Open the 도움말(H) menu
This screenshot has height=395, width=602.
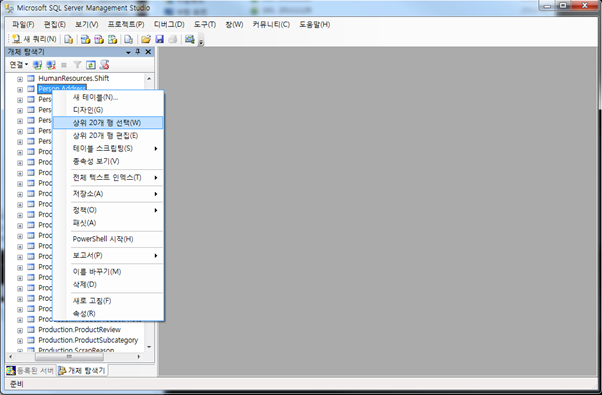tap(314, 25)
